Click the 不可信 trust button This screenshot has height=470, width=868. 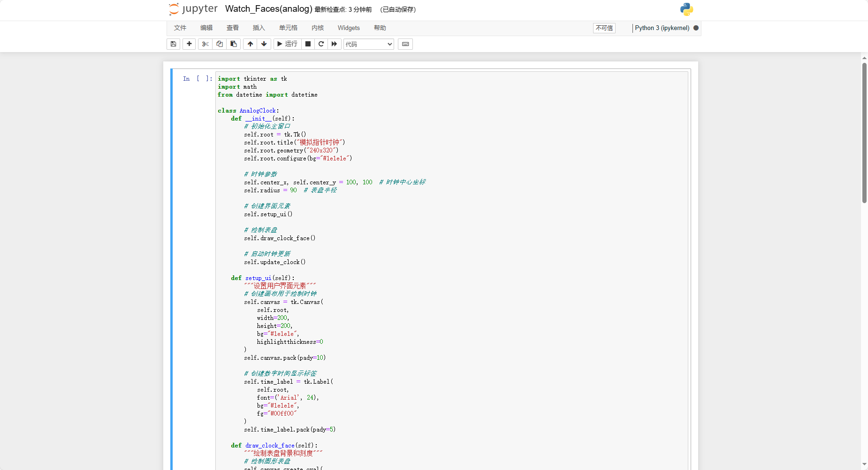(604, 28)
